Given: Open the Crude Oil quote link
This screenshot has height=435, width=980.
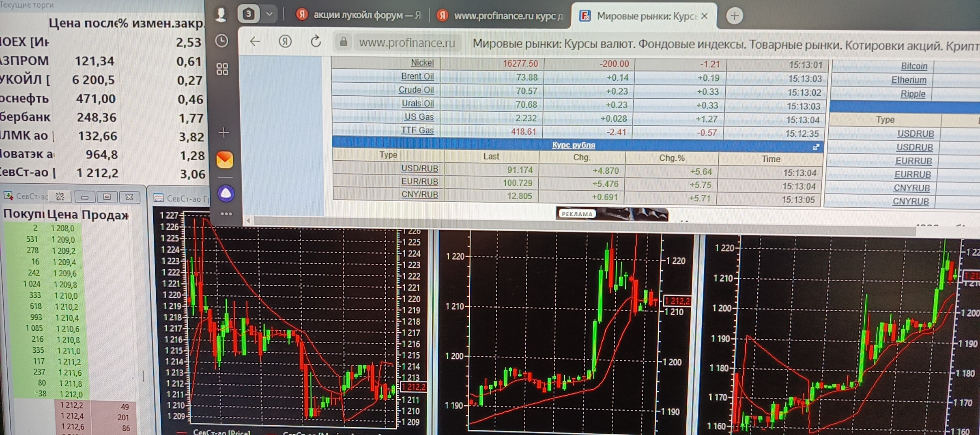Looking at the screenshot, I should [416, 90].
